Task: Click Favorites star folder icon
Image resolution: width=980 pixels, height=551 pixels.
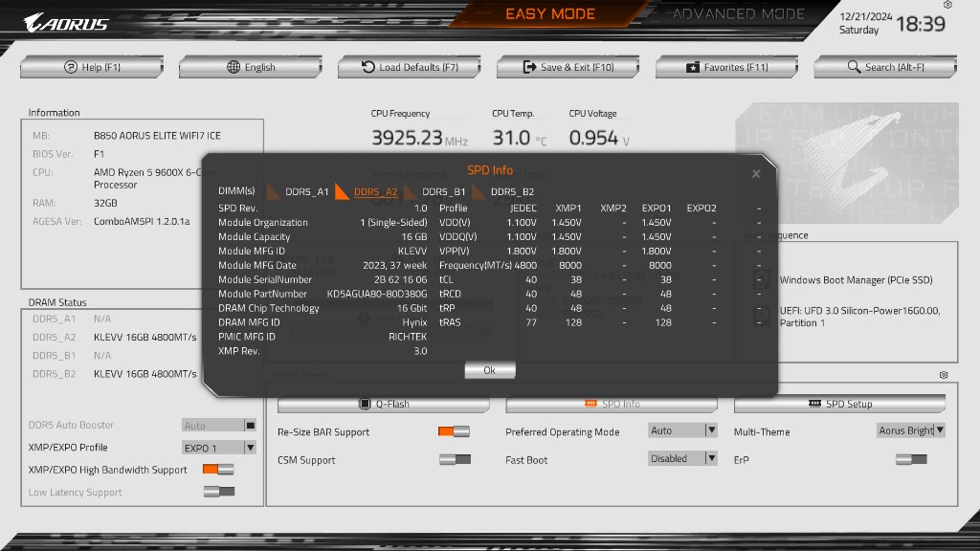Action: point(693,67)
